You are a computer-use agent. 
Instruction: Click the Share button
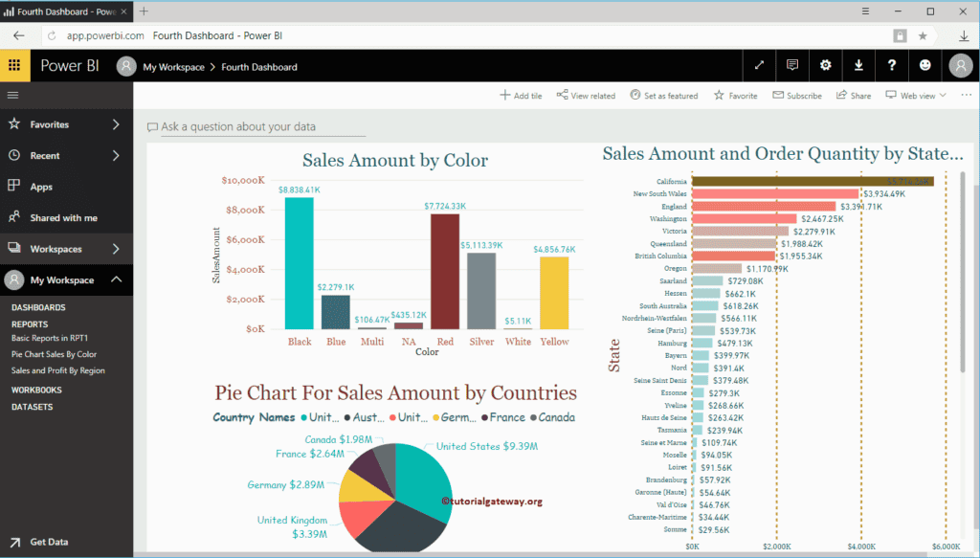(x=853, y=95)
